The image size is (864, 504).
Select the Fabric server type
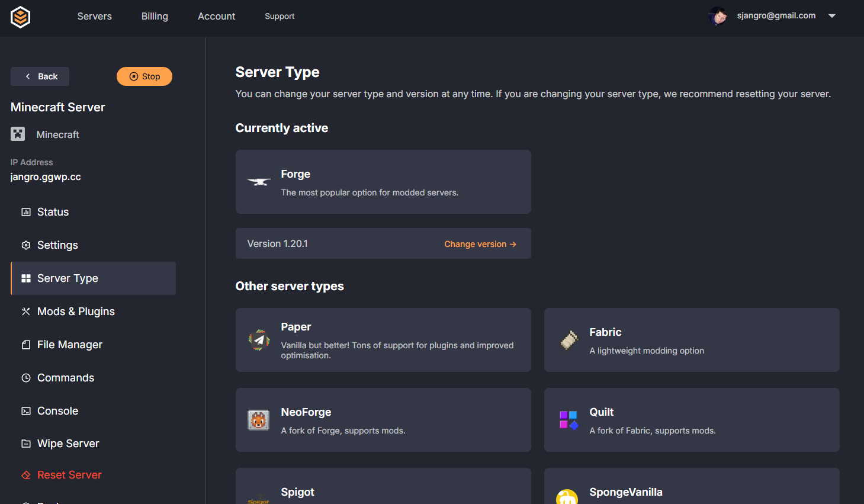[x=691, y=339]
